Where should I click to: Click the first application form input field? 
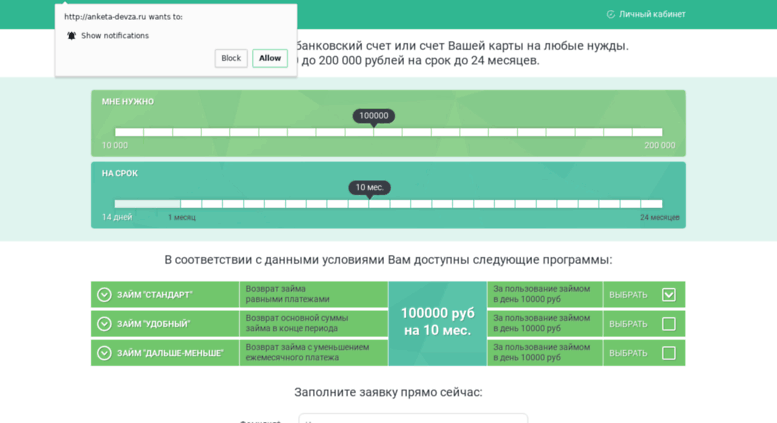click(413, 419)
